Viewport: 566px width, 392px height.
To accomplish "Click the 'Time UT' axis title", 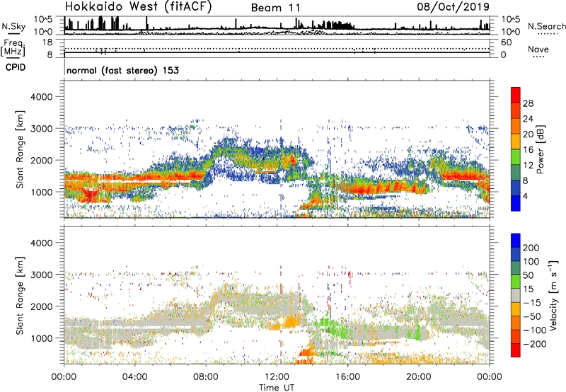I will pyautogui.click(x=277, y=388).
